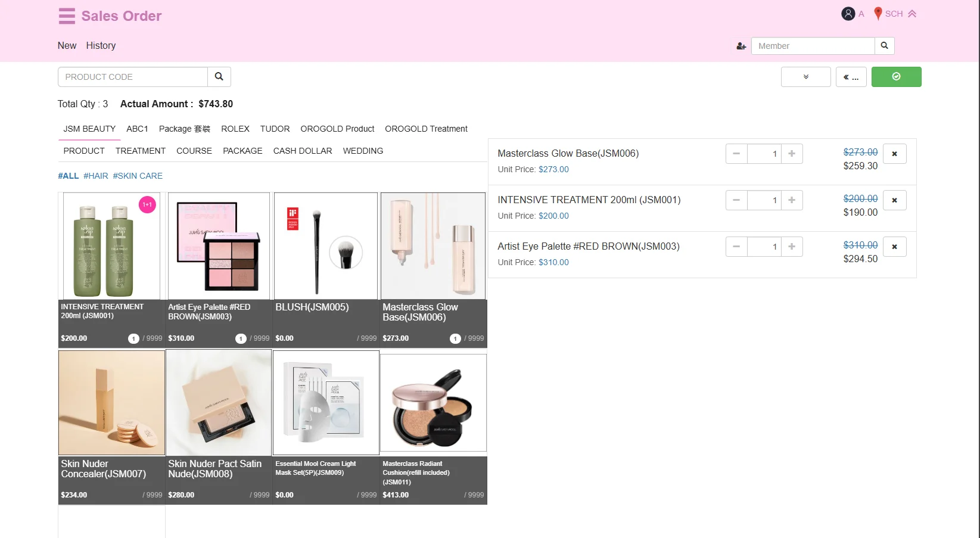This screenshot has width=980, height=538.
Task: Increase Masterclass Glow Base quantity
Action: pyautogui.click(x=792, y=154)
